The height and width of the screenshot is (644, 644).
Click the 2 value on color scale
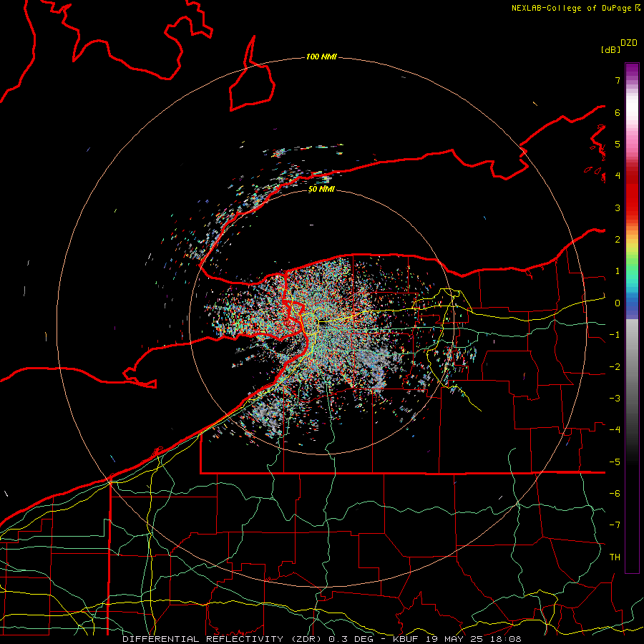(618, 240)
